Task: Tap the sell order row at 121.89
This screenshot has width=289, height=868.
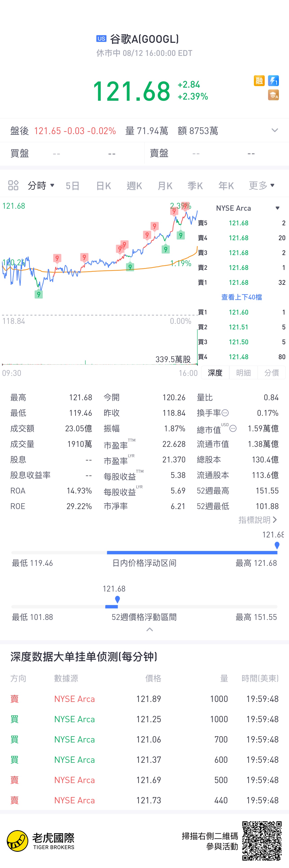Action: tap(145, 699)
